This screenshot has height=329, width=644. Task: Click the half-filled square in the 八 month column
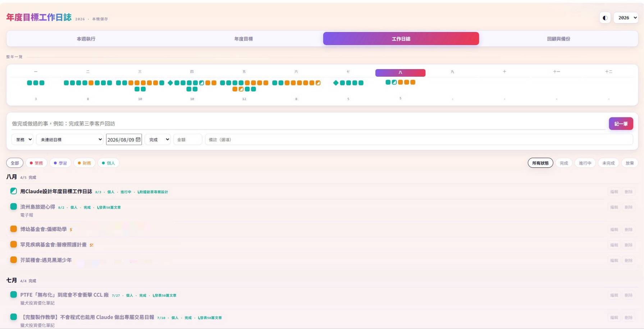pos(394,82)
